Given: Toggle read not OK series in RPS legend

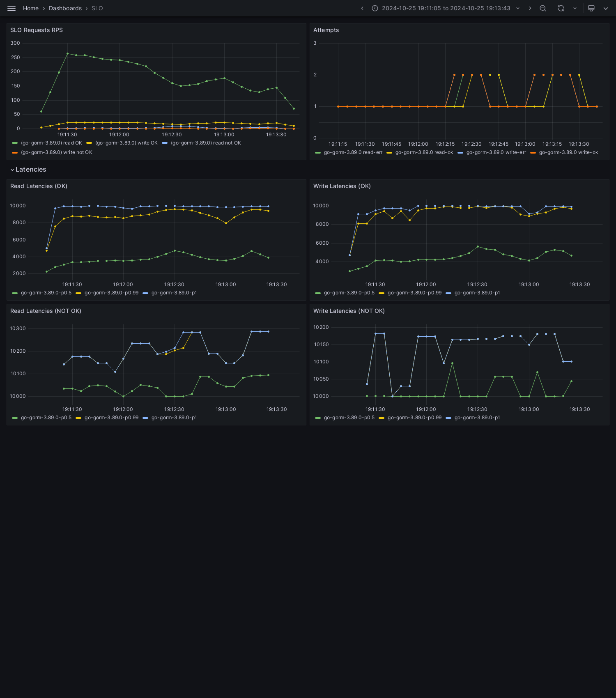Looking at the screenshot, I should pyautogui.click(x=206, y=143).
